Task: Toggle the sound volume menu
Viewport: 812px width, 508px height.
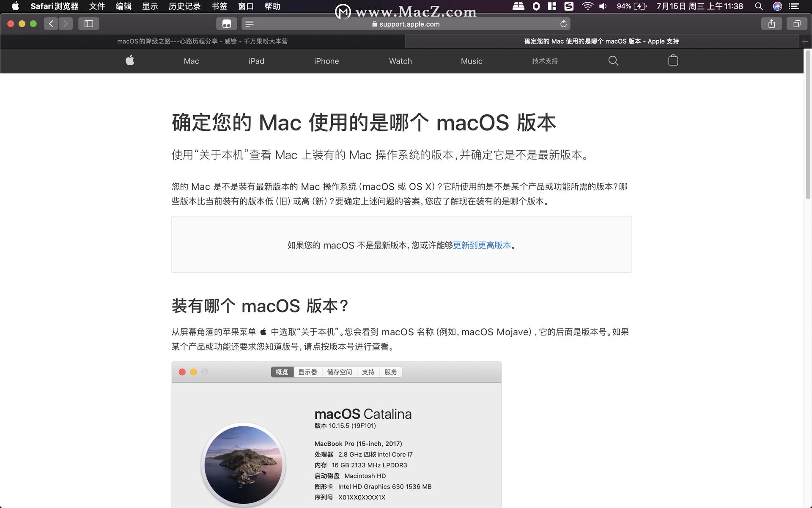Action: click(602, 6)
